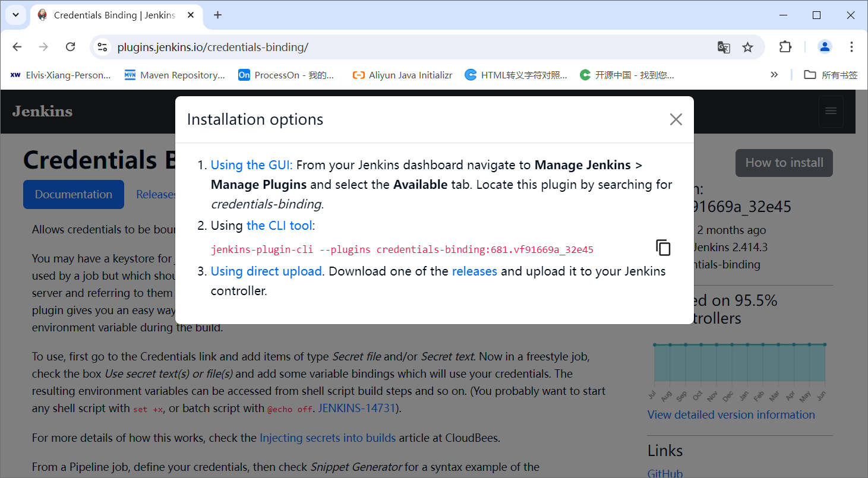Viewport: 868px width, 478px height.
Task: Open HTML转义字符对照 bookmark
Action: point(516,75)
